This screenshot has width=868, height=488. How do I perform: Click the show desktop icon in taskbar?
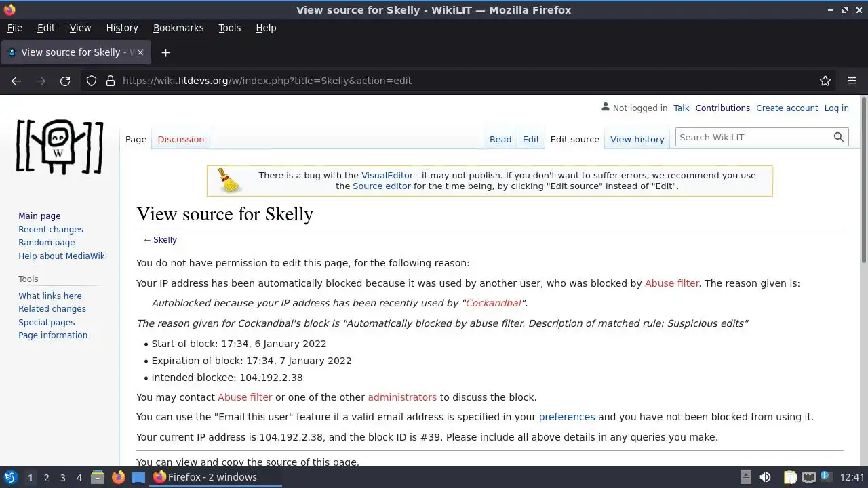pos(138,477)
